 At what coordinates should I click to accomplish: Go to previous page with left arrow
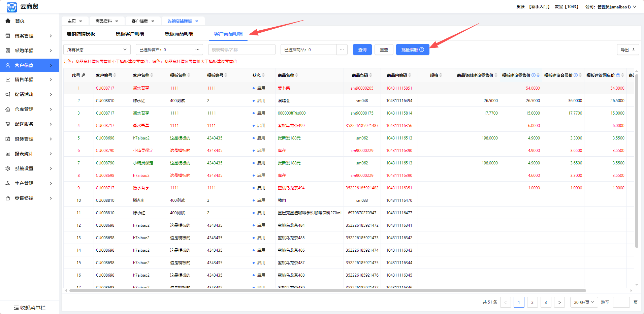(506, 302)
